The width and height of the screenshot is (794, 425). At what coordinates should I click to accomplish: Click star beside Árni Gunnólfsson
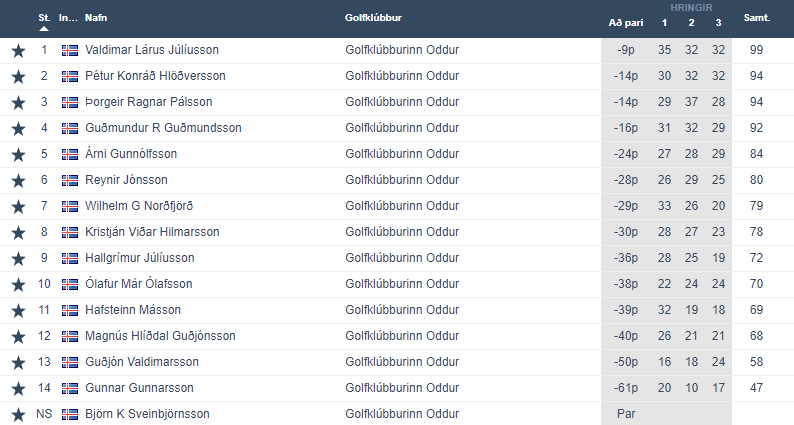click(x=18, y=154)
